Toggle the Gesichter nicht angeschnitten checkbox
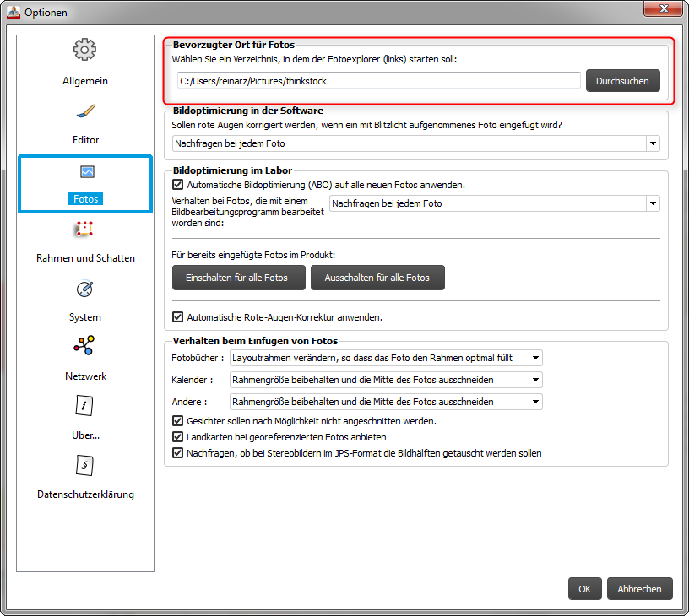The width and height of the screenshot is (689, 616). click(177, 421)
